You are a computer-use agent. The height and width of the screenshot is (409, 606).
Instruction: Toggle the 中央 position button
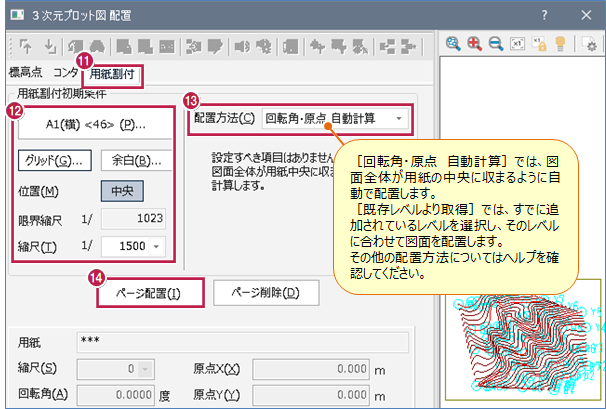click(x=121, y=190)
